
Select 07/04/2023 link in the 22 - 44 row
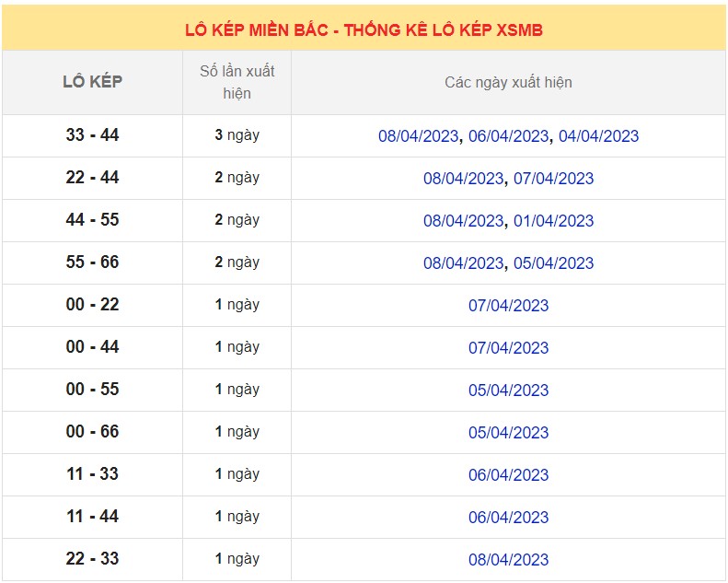[x=553, y=179]
